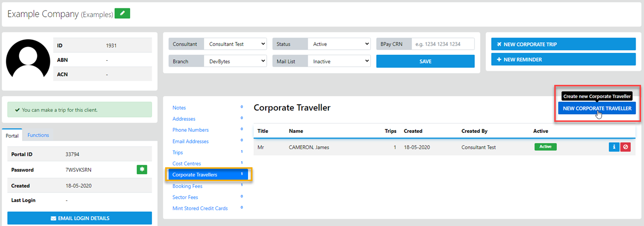
Task: Click NEW CORPORATE TRIP button
Action: (563, 44)
